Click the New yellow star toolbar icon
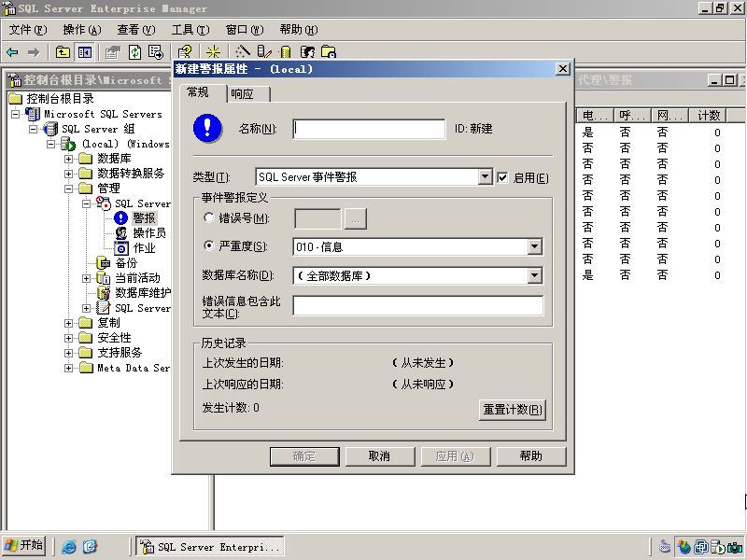Image resolution: width=747 pixels, height=560 pixels. [x=213, y=52]
